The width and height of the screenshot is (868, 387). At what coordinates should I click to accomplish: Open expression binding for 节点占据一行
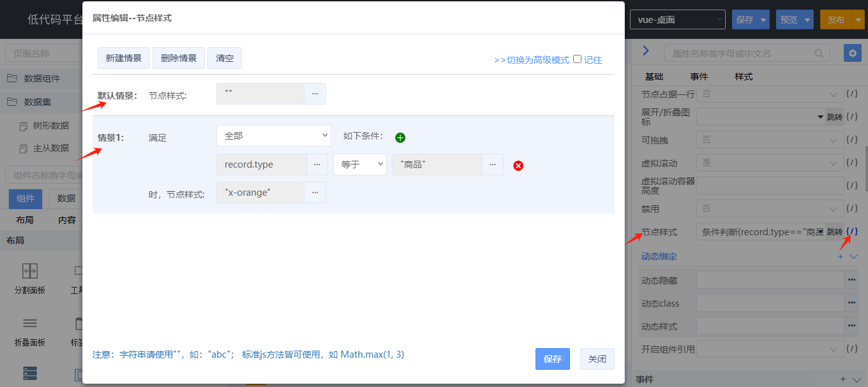click(x=852, y=94)
